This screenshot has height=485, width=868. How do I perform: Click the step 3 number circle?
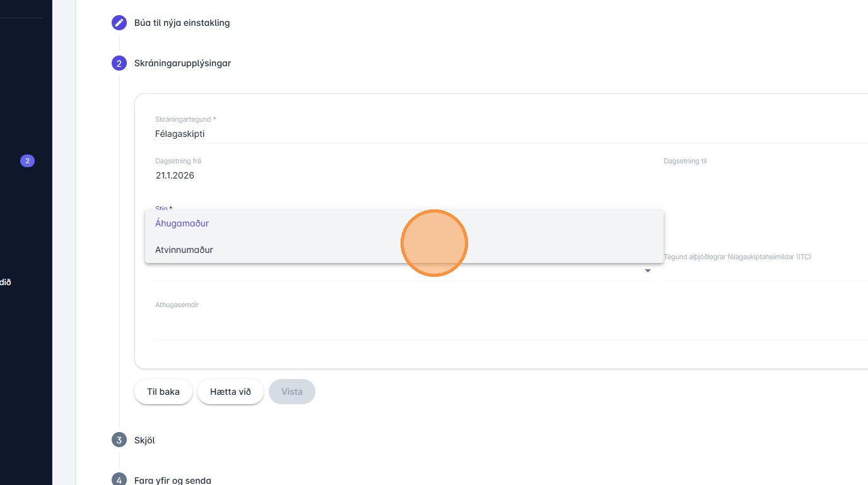coord(119,440)
